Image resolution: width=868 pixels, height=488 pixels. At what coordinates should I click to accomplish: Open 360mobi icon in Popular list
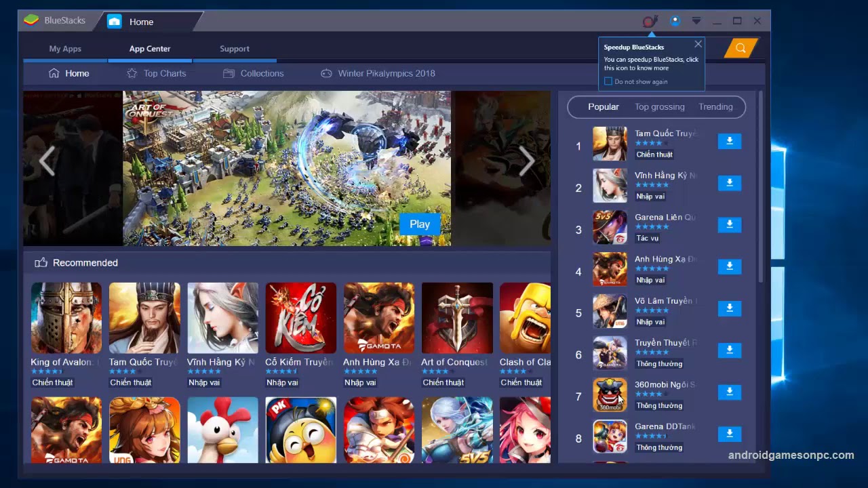610,394
